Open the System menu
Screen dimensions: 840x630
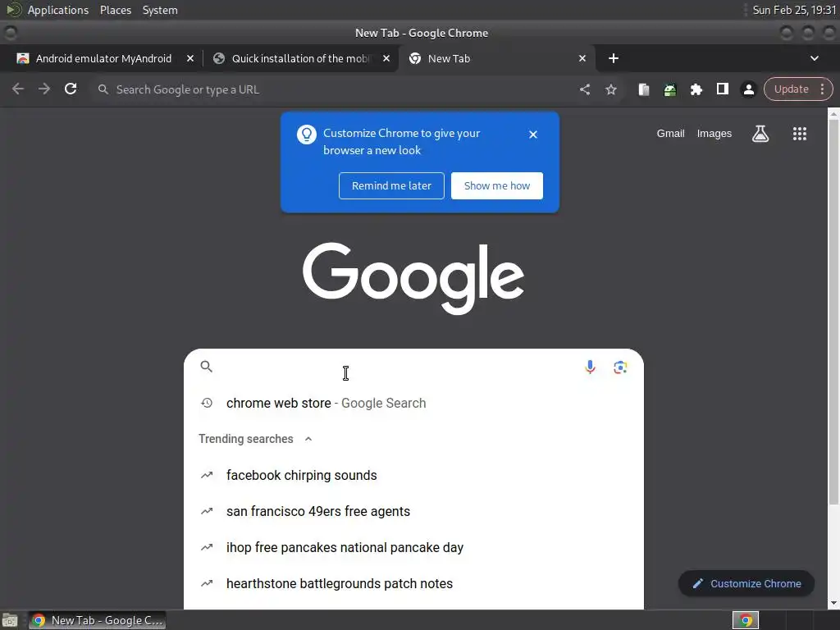pyautogui.click(x=160, y=10)
